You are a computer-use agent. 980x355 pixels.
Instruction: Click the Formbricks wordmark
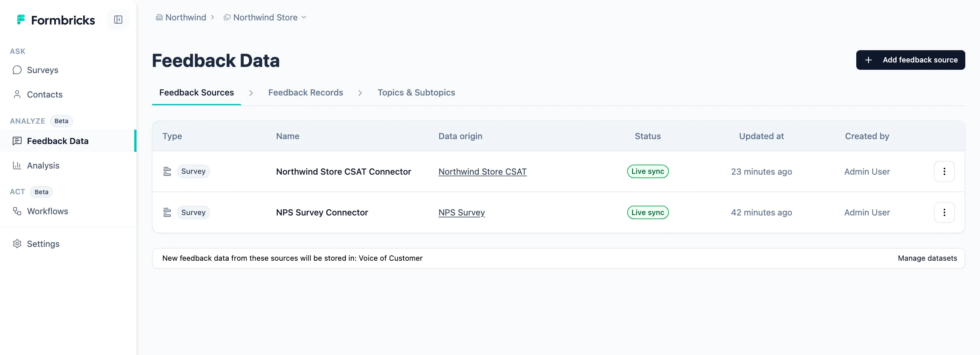[x=63, y=20]
